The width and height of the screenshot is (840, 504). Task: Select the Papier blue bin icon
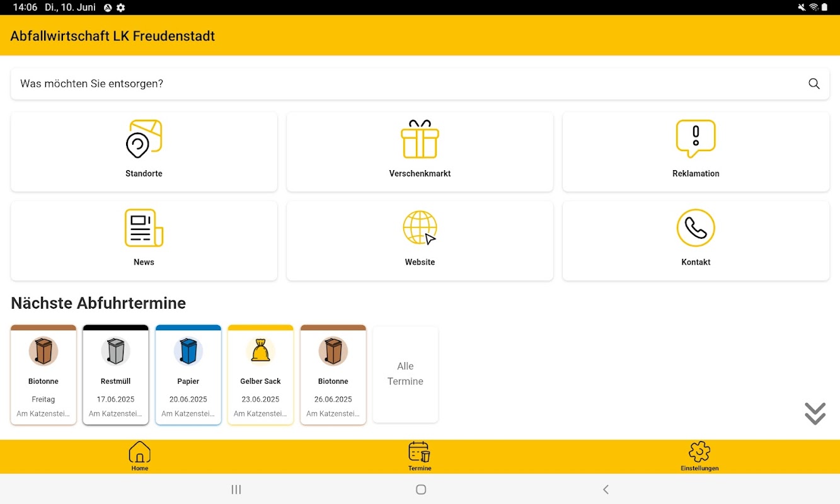(x=188, y=351)
